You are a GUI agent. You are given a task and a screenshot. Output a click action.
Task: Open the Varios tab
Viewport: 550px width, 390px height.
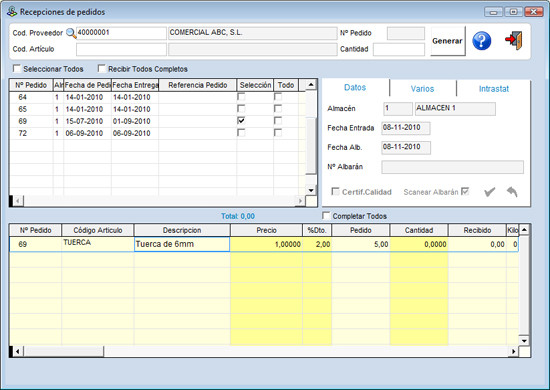tap(422, 89)
